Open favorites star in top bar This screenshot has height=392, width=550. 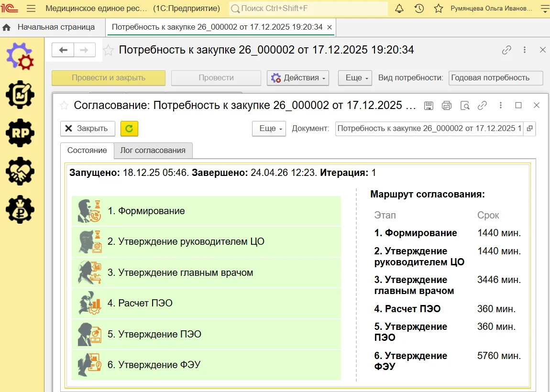point(439,9)
